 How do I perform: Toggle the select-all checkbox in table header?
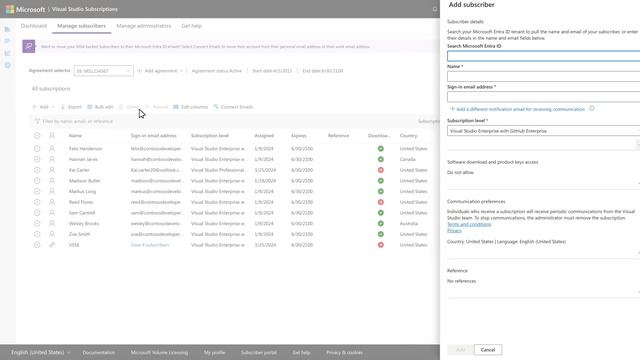[37, 136]
